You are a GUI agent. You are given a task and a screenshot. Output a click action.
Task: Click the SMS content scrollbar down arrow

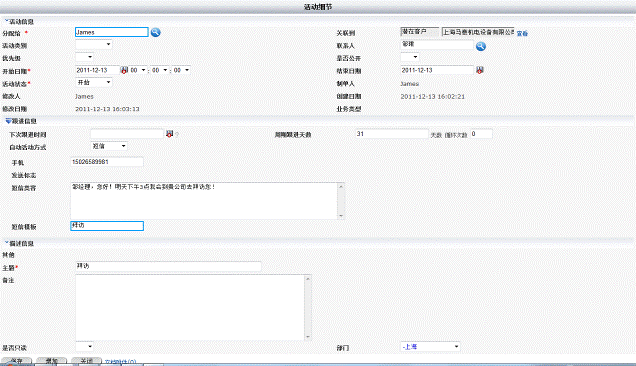(341, 216)
